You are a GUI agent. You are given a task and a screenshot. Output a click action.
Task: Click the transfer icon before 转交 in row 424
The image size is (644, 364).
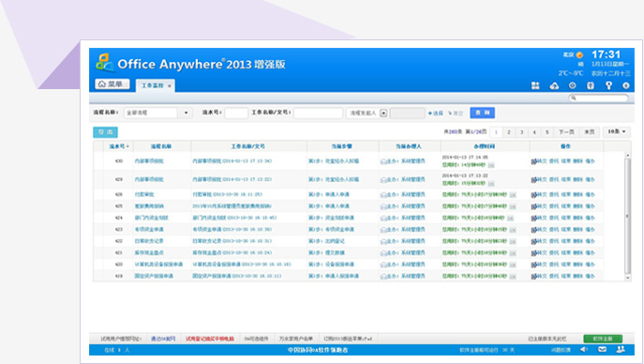(533, 219)
